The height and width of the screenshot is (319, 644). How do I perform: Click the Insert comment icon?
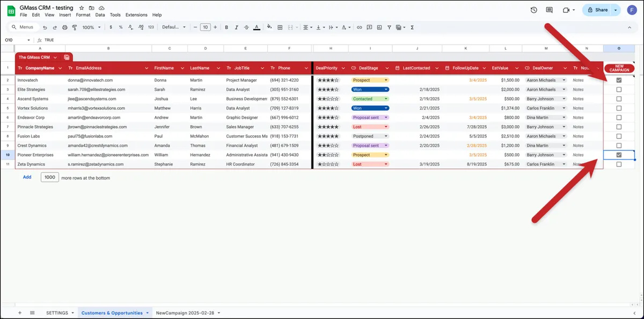click(x=369, y=27)
